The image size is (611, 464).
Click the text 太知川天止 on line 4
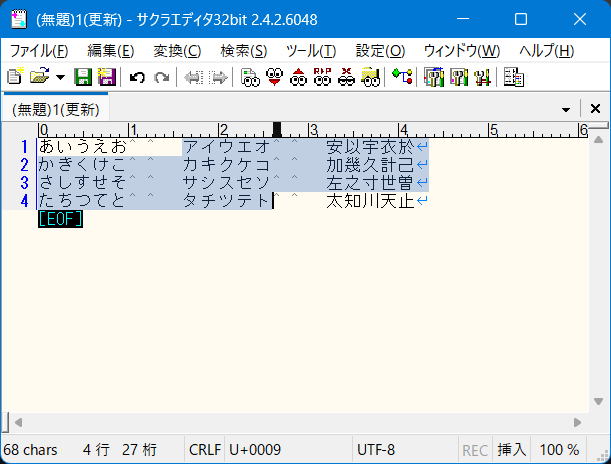click(370, 201)
